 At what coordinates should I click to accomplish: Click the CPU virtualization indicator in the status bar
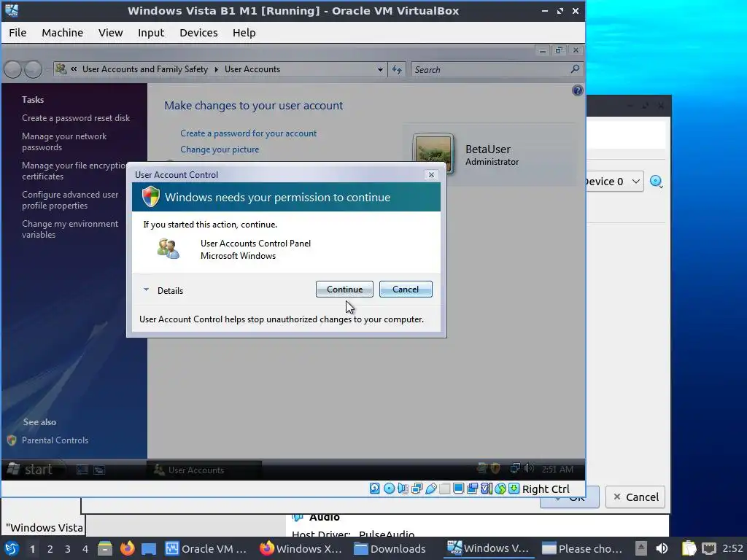click(487, 489)
